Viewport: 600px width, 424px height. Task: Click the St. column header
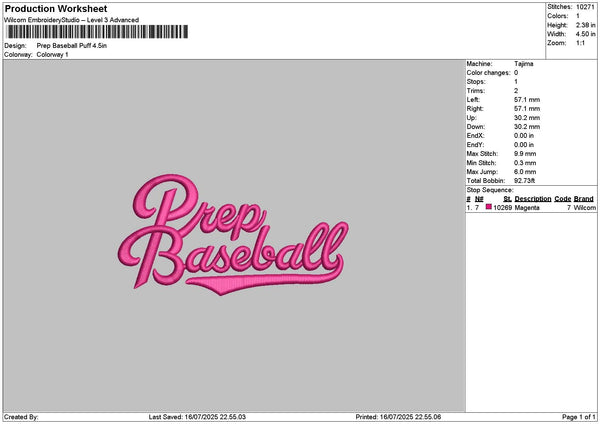pos(507,199)
